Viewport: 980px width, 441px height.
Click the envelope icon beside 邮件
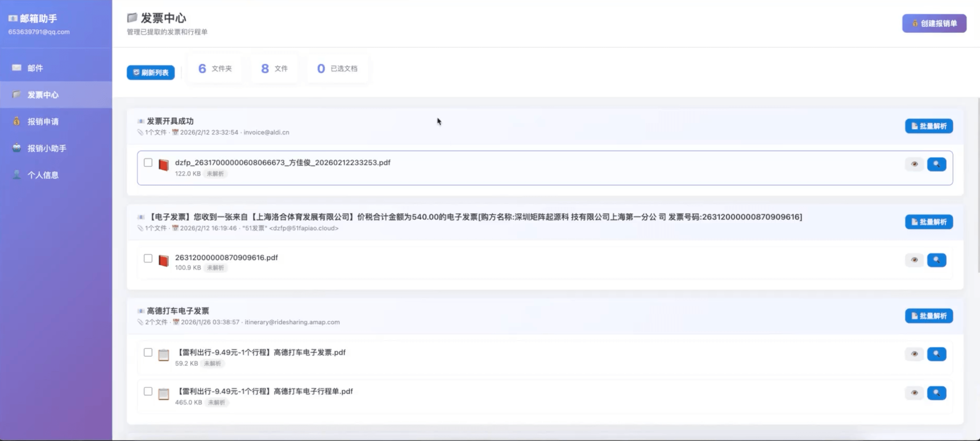(x=16, y=68)
